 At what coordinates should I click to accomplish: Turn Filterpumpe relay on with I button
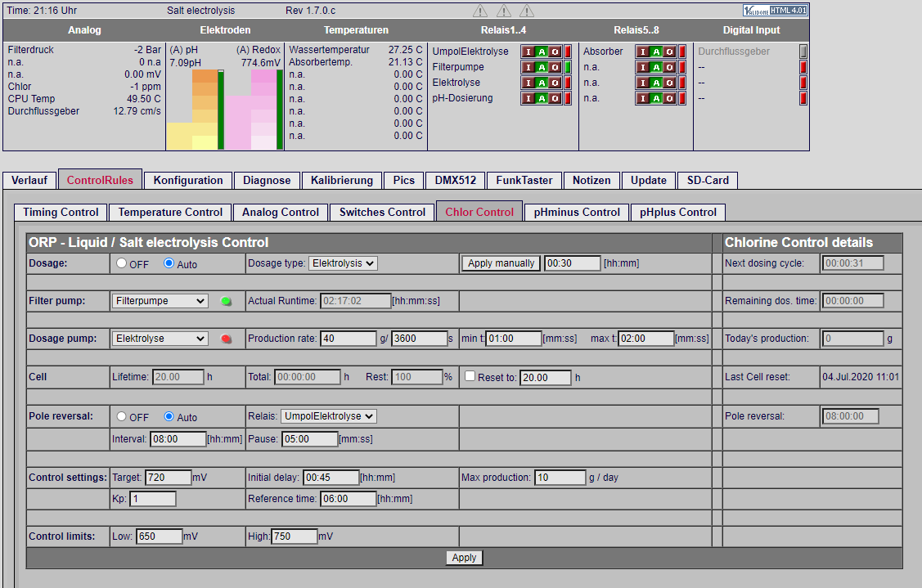click(528, 67)
